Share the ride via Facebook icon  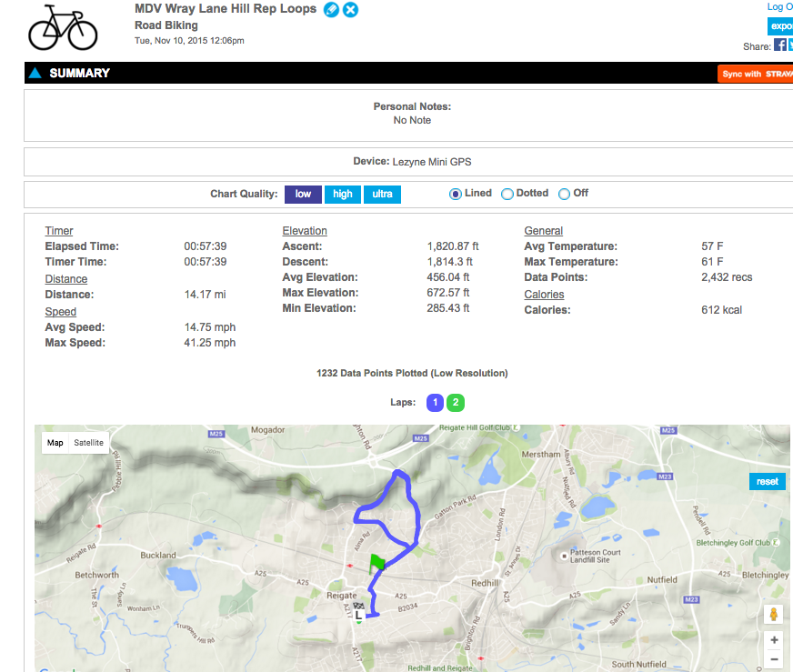pyautogui.click(x=780, y=46)
